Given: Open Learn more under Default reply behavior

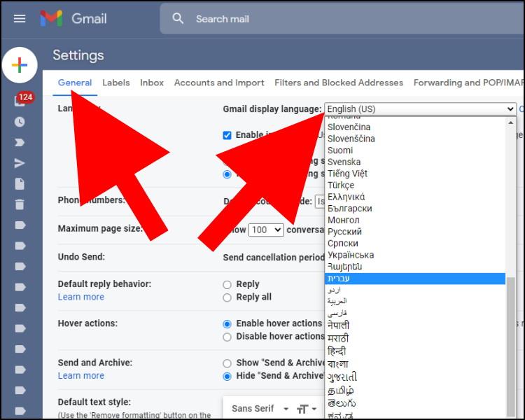Looking at the screenshot, I should tap(81, 297).
